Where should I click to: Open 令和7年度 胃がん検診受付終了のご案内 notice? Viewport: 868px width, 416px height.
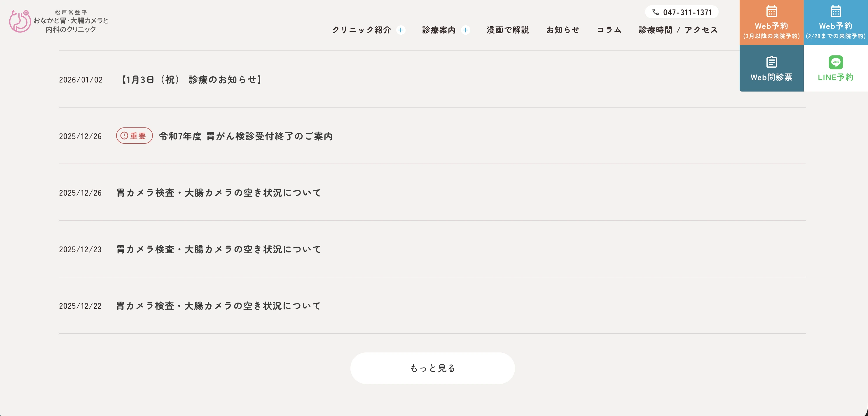pos(246,136)
